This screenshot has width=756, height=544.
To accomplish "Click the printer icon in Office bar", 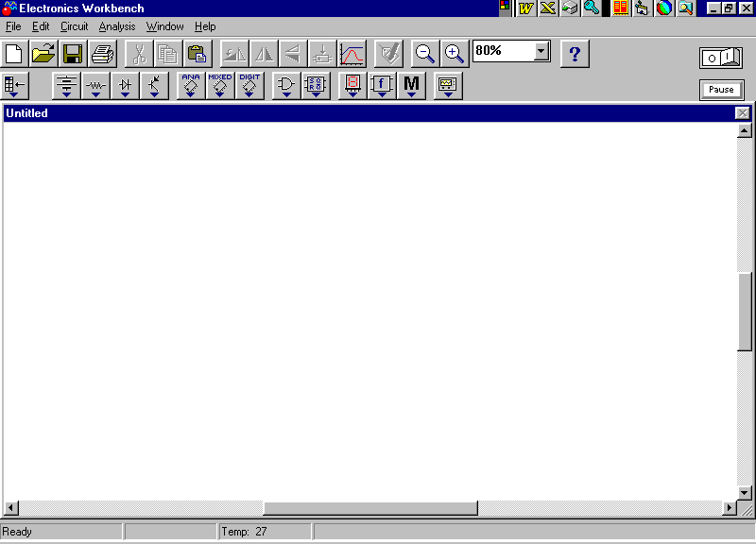I will pos(570,8).
